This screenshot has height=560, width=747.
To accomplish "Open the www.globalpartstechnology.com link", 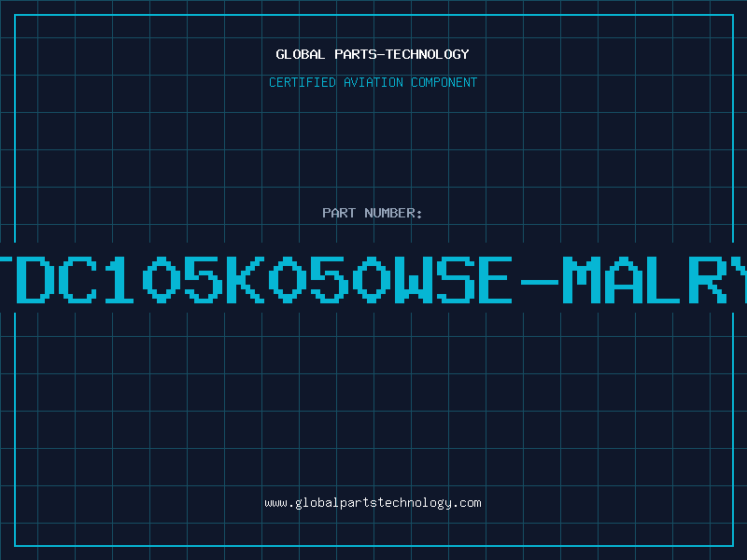I will [373, 503].
